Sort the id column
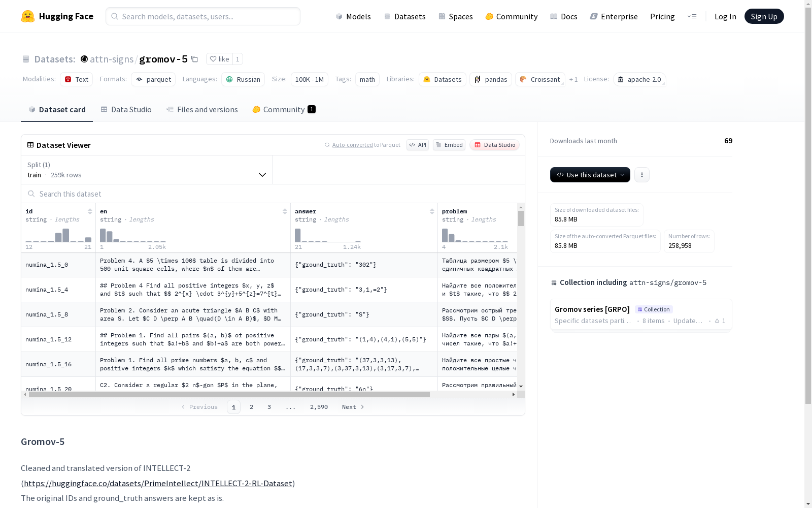The width and height of the screenshot is (812, 508). [x=90, y=211]
